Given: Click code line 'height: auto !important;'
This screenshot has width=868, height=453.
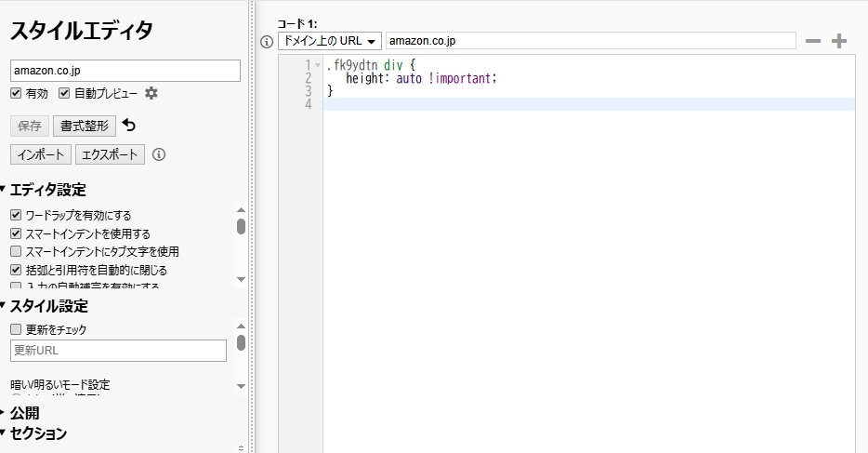Looking at the screenshot, I should (x=421, y=79).
